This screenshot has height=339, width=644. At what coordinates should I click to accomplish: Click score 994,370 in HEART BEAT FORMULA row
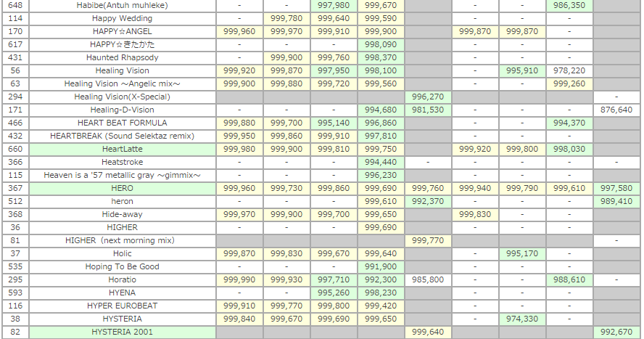click(569, 123)
